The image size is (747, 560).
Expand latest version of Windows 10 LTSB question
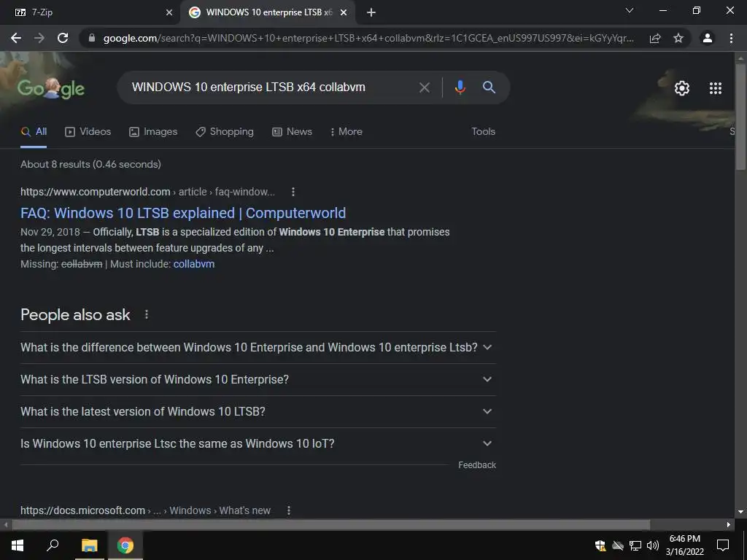pyautogui.click(x=258, y=411)
